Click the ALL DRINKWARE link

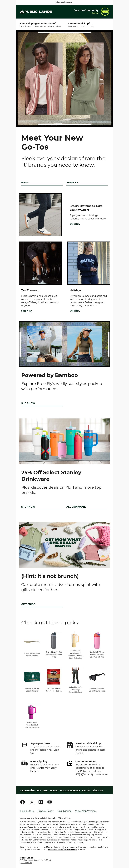tap(76, 507)
